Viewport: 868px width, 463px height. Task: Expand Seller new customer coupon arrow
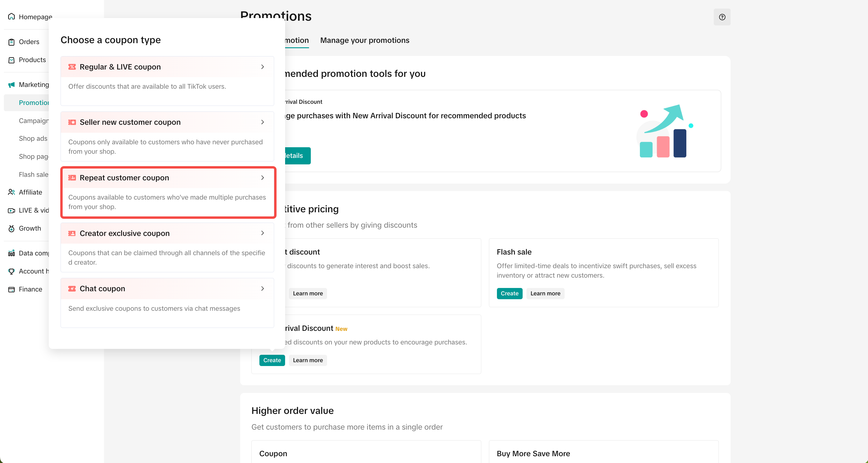(x=262, y=122)
